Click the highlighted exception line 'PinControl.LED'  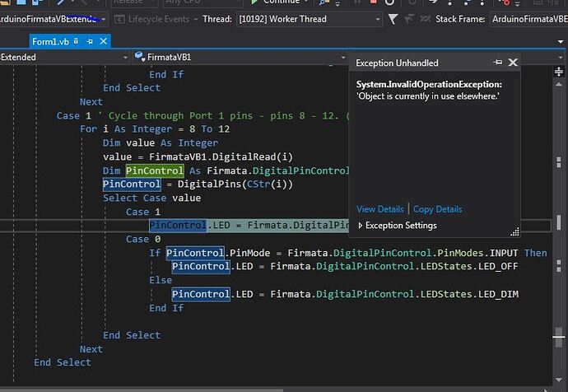[x=189, y=226]
